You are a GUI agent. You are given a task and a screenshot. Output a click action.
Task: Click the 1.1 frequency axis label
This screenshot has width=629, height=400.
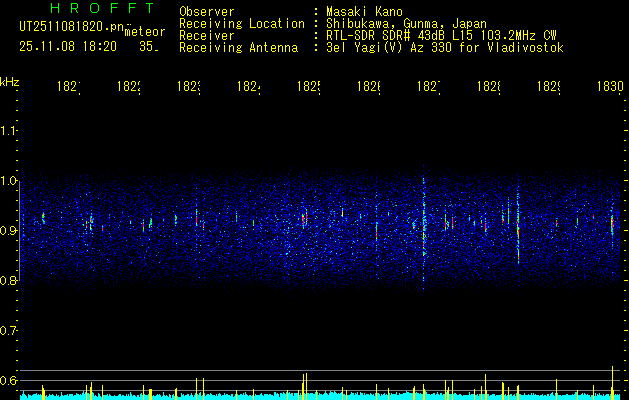8,131
